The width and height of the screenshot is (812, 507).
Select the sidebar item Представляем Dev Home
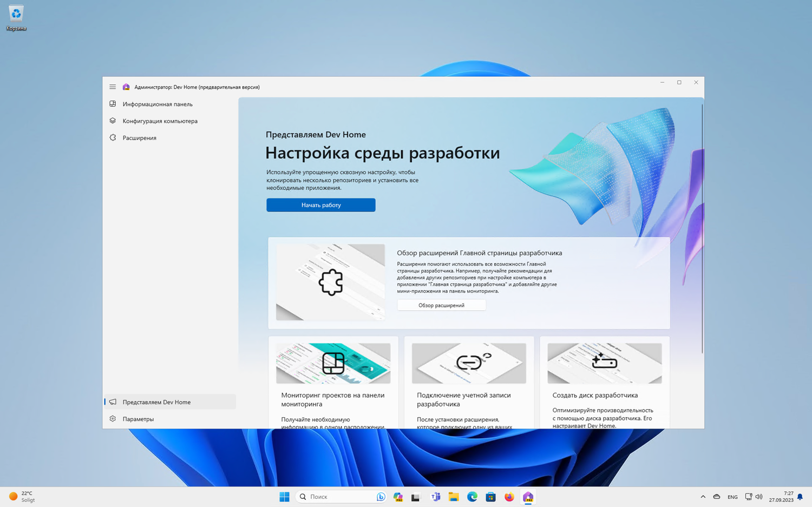pos(169,402)
